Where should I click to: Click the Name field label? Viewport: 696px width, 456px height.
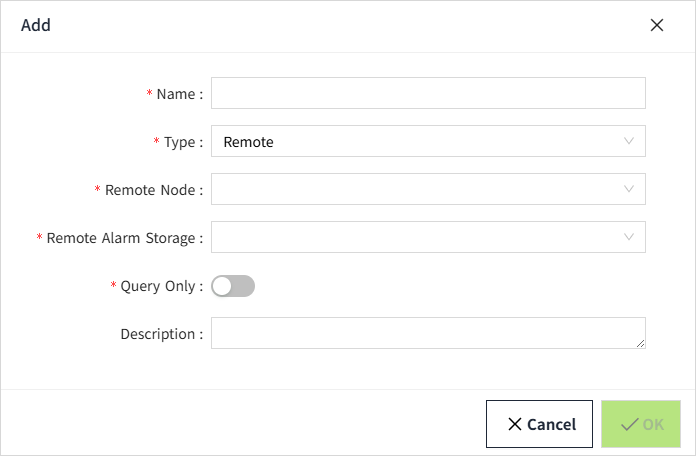pos(179,94)
